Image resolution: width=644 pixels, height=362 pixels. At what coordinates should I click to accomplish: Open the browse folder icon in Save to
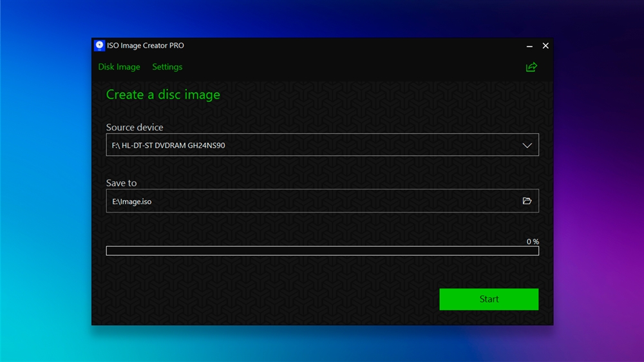coord(527,201)
